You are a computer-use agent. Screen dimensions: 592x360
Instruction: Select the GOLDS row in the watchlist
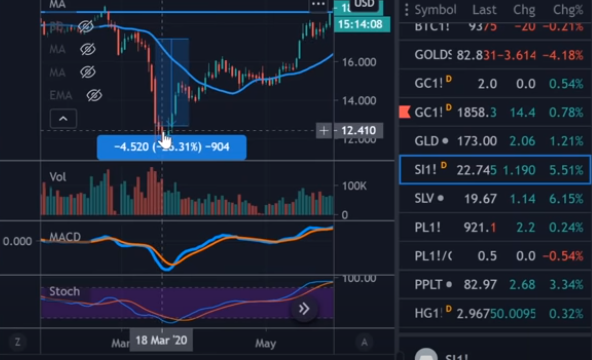[x=495, y=55]
